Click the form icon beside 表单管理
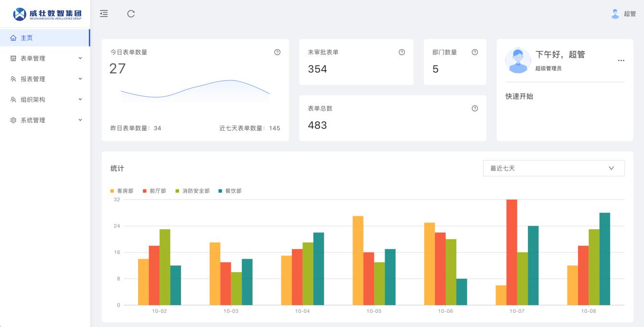Viewport: 644px width, 327px height. coord(13,58)
